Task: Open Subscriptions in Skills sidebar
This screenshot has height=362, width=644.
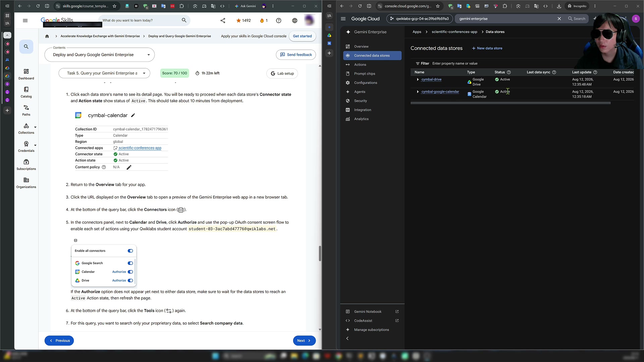Action: click(x=26, y=165)
